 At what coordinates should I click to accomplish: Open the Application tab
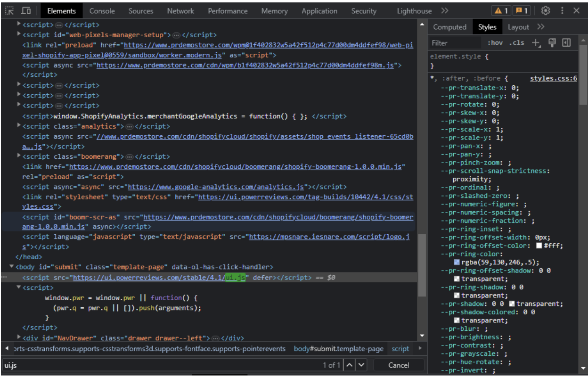click(x=319, y=11)
